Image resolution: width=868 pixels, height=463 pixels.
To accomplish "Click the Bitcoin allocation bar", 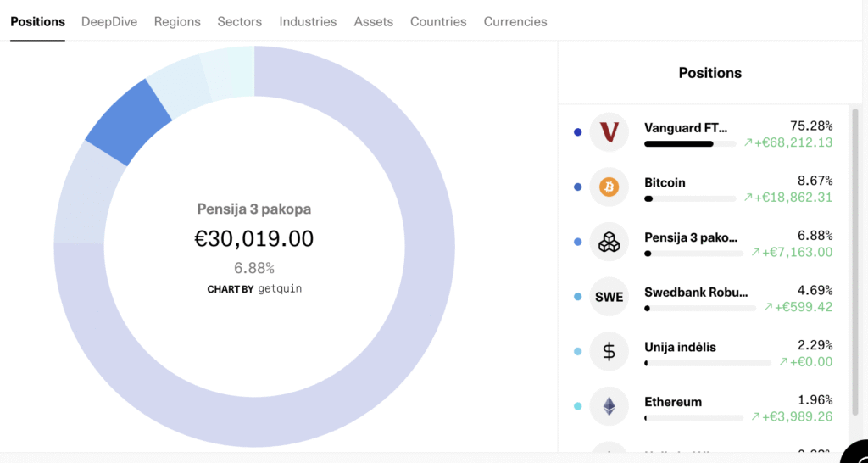I will [x=690, y=198].
